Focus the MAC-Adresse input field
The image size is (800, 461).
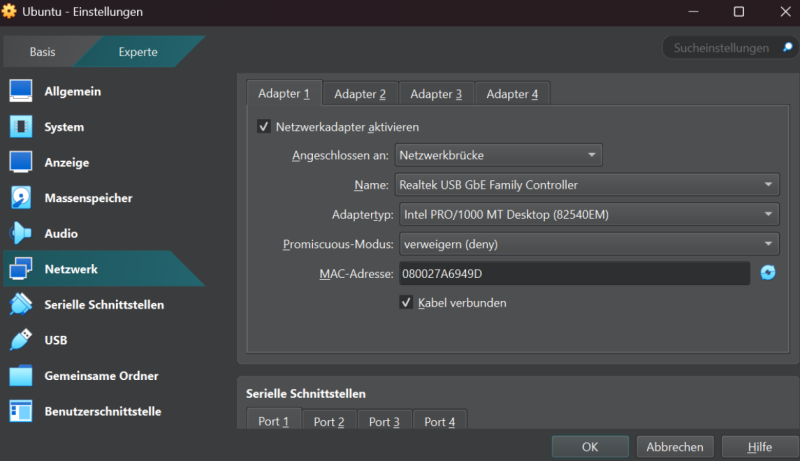pyautogui.click(x=574, y=273)
